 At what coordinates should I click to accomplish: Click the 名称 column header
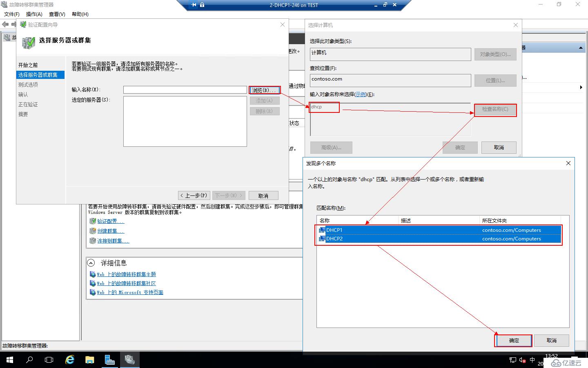pos(357,220)
